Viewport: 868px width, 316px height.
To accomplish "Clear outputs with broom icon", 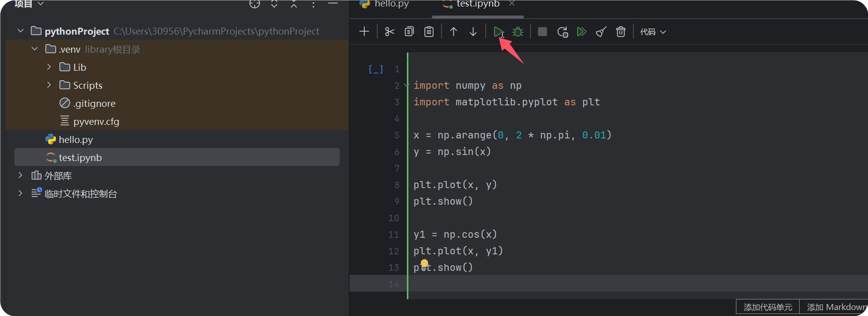I will coord(601,32).
